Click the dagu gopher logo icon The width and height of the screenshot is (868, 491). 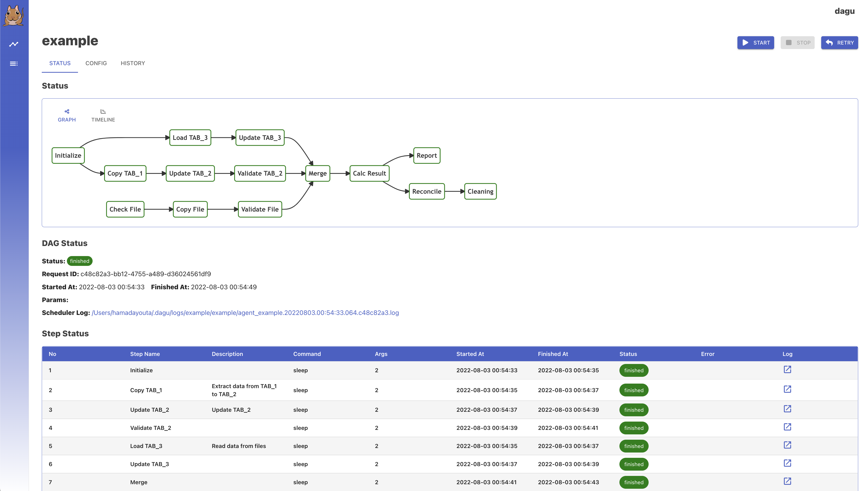(x=14, y=15)
